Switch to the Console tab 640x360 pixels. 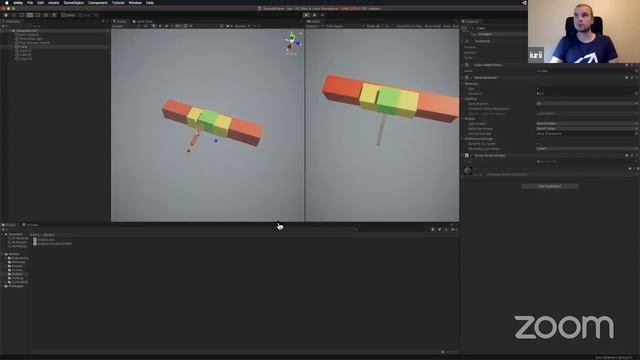(30, 225)
